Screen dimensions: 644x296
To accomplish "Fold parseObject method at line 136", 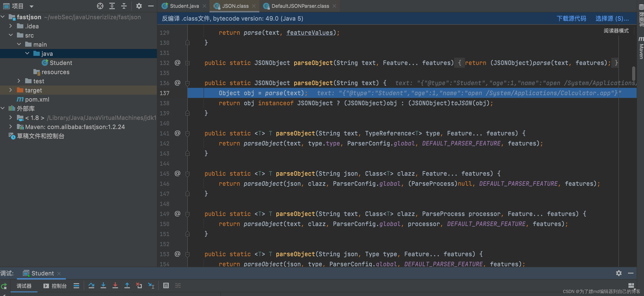I will click(x=188, y=83).
